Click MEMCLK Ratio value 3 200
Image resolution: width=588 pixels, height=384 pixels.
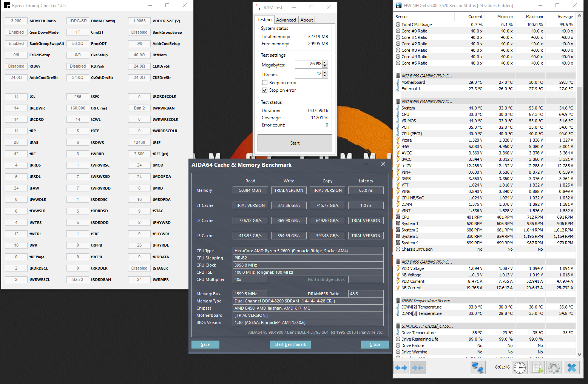click(x=16, y=21)
